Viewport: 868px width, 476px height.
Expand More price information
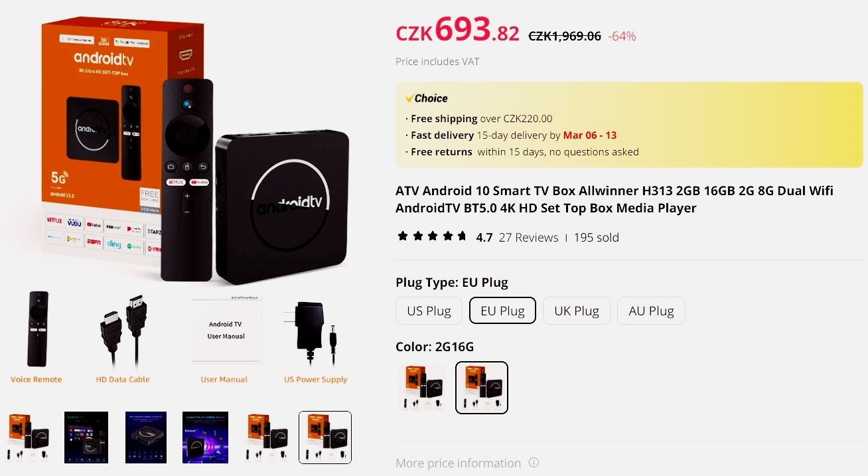pos(458,463)
